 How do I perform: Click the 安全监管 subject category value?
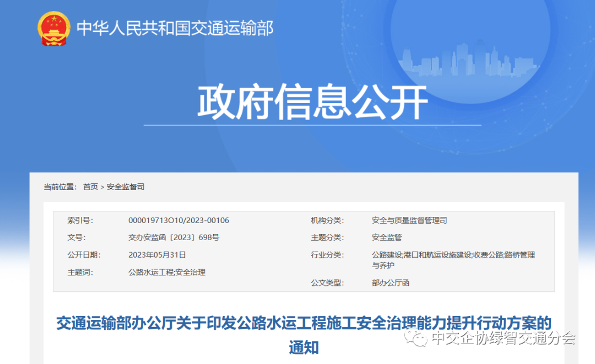387,238
